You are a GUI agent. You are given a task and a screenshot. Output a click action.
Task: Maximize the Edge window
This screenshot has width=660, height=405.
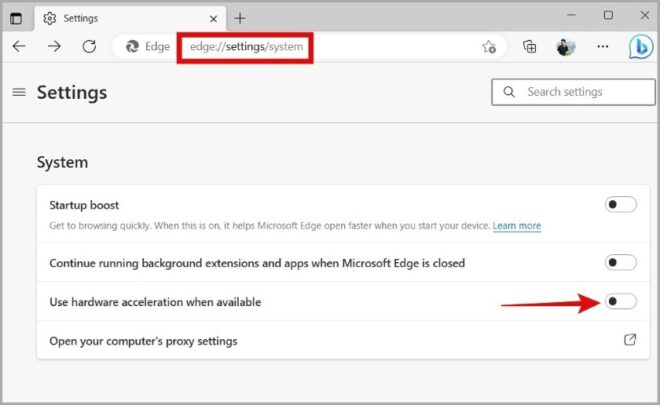pos(608,15)
